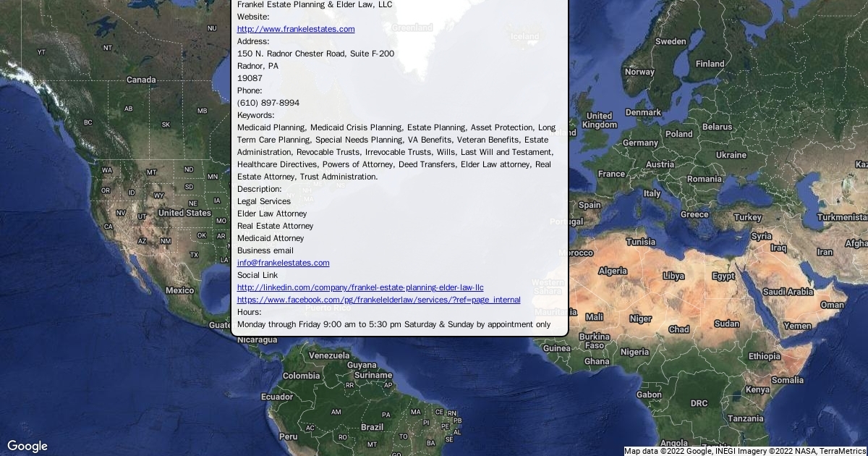Click the map data attribution text
The image size is (868, 456).
744,450
